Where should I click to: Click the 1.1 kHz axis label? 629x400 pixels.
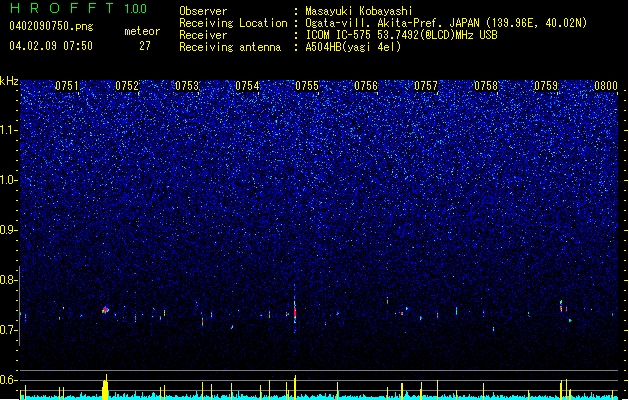tap(9, 130)
